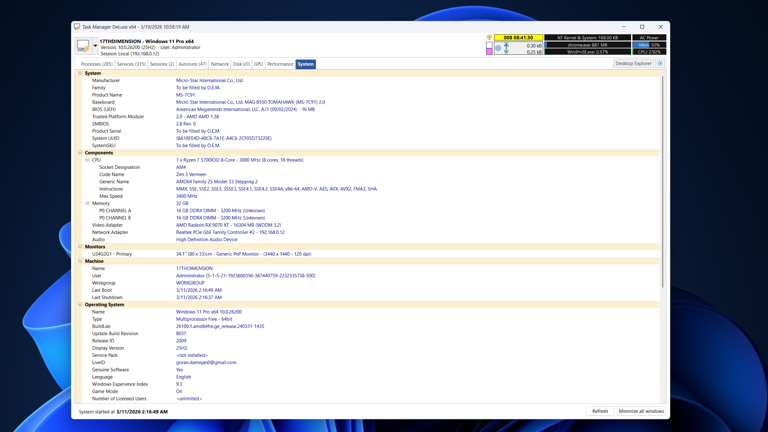Click the Desktop Explorer button
768x432 pixels.
pyautogui.click(x=633, y=64)
